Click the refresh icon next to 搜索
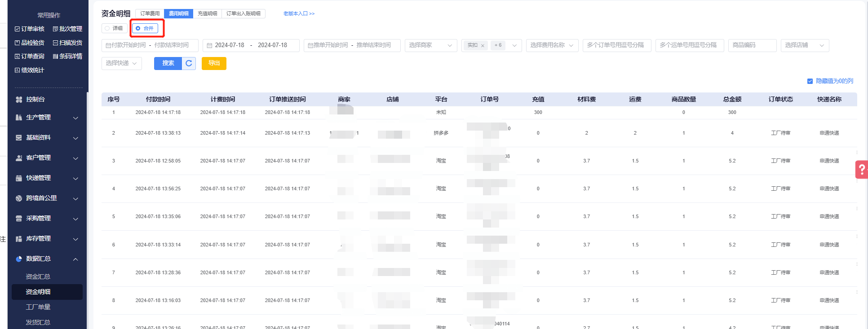 coord(189,63)
